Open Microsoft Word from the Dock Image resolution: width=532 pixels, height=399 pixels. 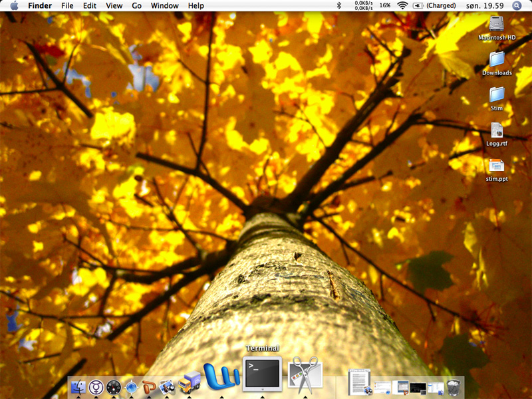point(221,376)
